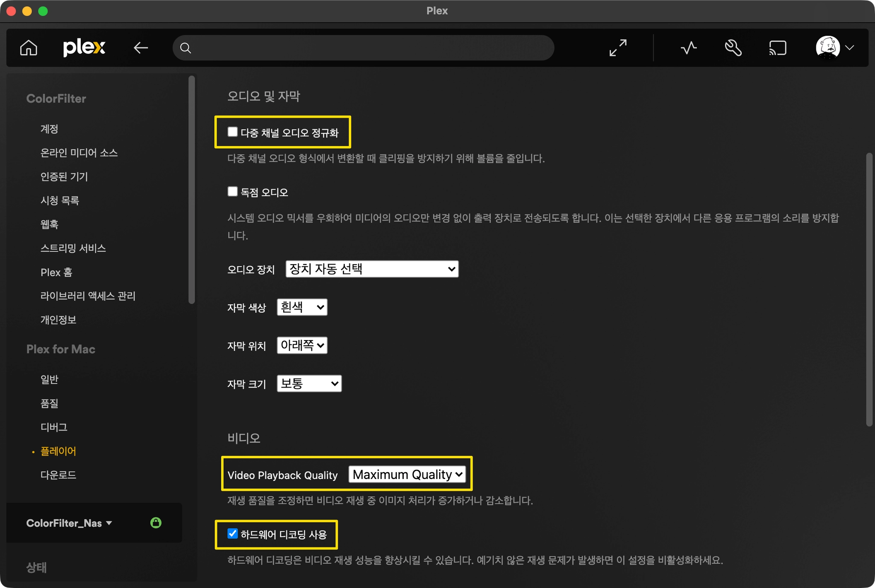Click the Plex logo
The height and width of the screenshot is (588, 875).
[84, 47]
